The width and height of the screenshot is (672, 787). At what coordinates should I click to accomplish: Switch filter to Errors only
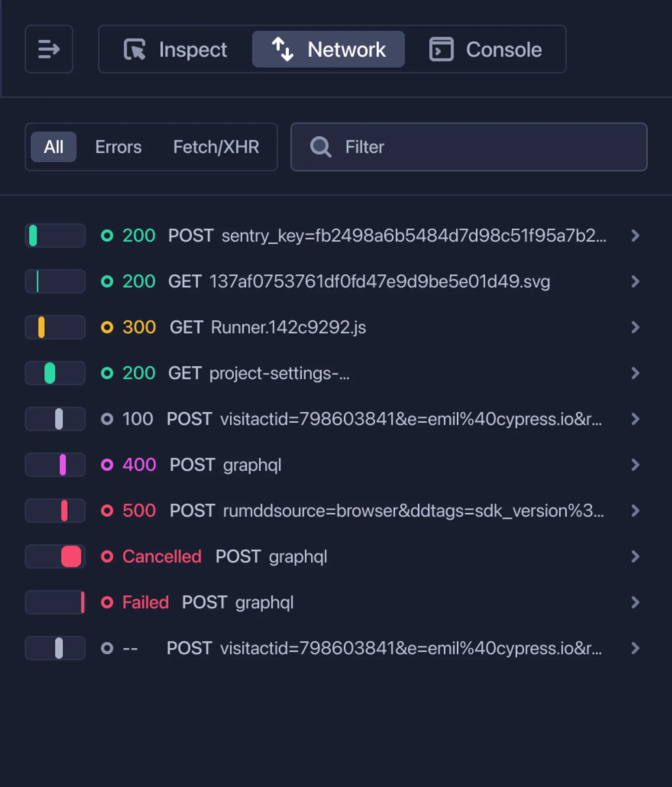pos(118,147)
